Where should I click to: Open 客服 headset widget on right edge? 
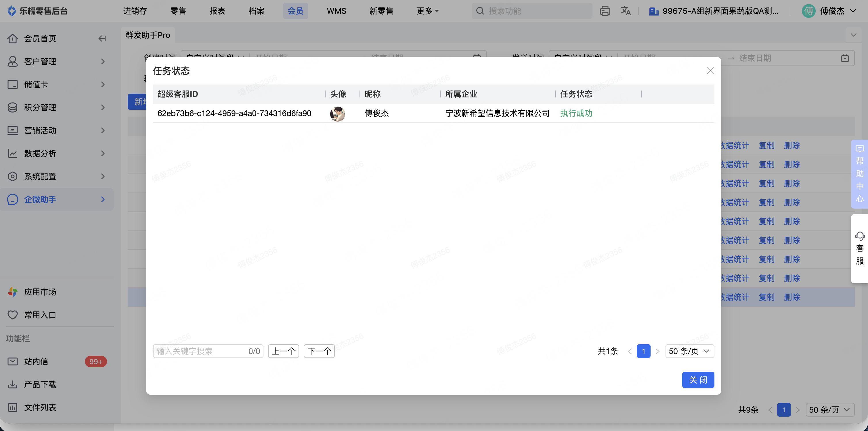[x=860, y=249]
